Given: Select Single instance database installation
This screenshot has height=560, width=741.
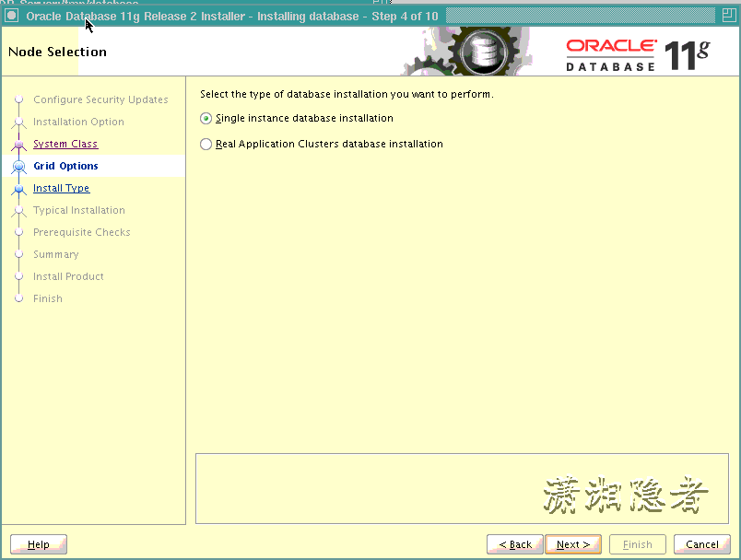Looking at the screenshot, I should coord(206,118).
